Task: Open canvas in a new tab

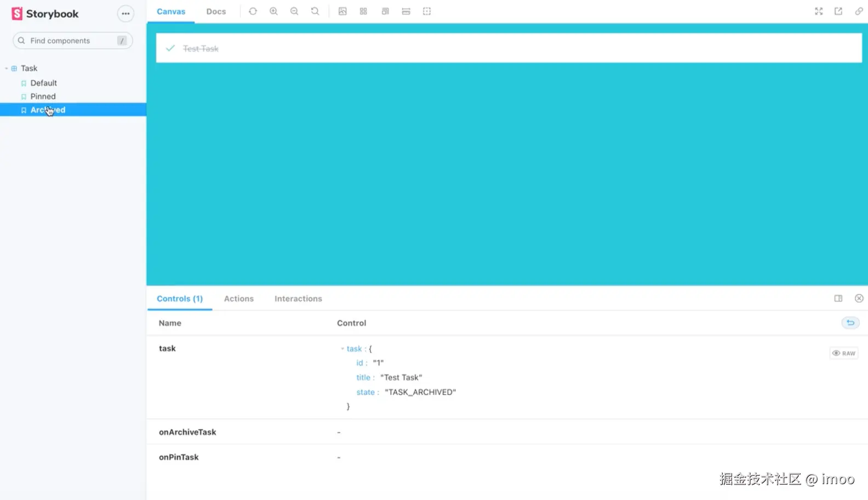Action: pos(838,12)
